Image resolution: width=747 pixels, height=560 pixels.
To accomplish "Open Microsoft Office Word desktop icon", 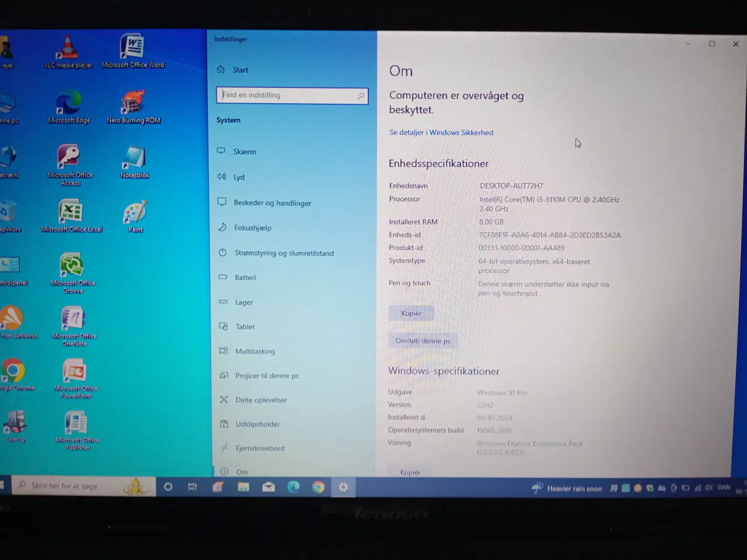I will click(x=132, y=51).
